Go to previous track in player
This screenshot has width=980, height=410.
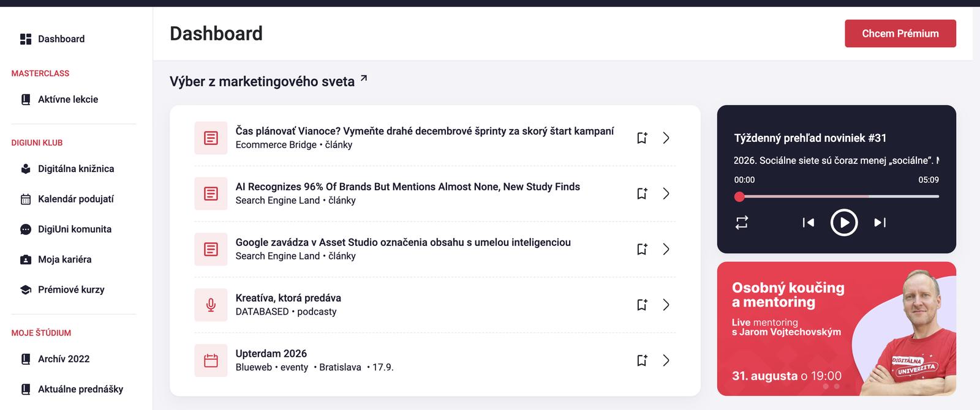[809, 222]
